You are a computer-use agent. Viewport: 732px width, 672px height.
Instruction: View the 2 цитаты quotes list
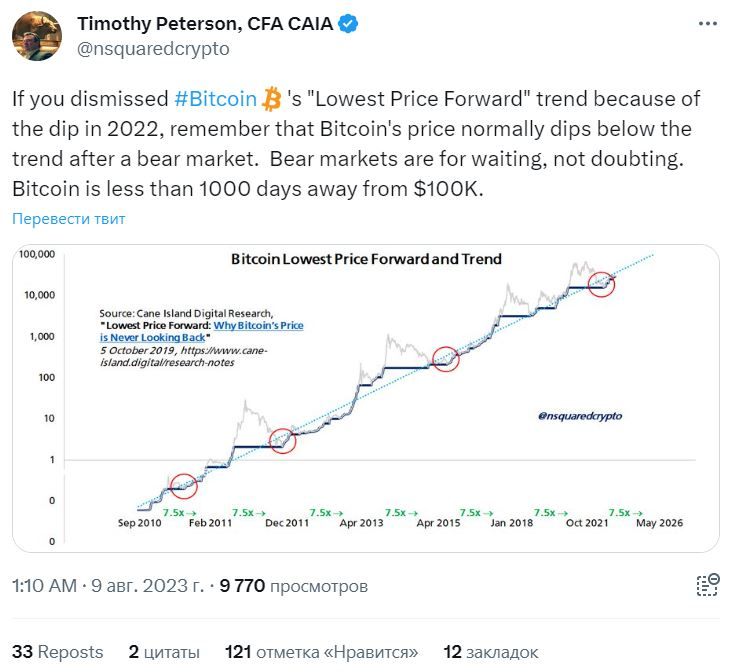(x=164, y=652)
